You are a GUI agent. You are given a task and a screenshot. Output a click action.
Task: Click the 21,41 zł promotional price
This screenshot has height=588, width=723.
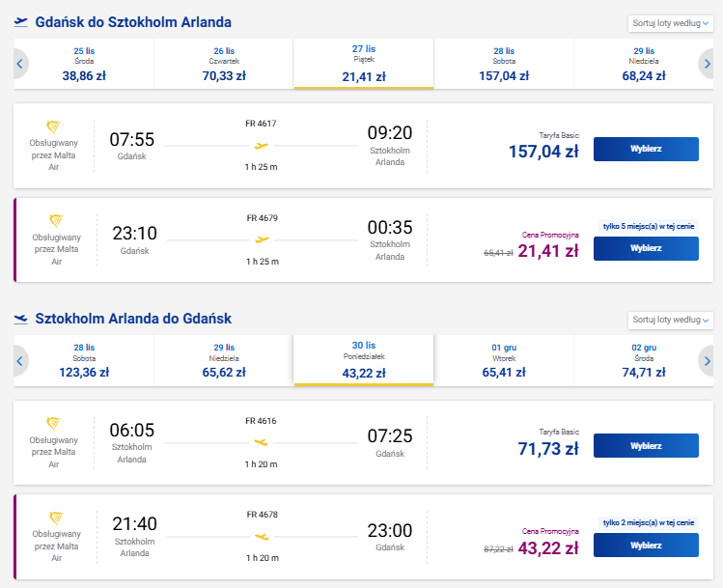[548, 251]
